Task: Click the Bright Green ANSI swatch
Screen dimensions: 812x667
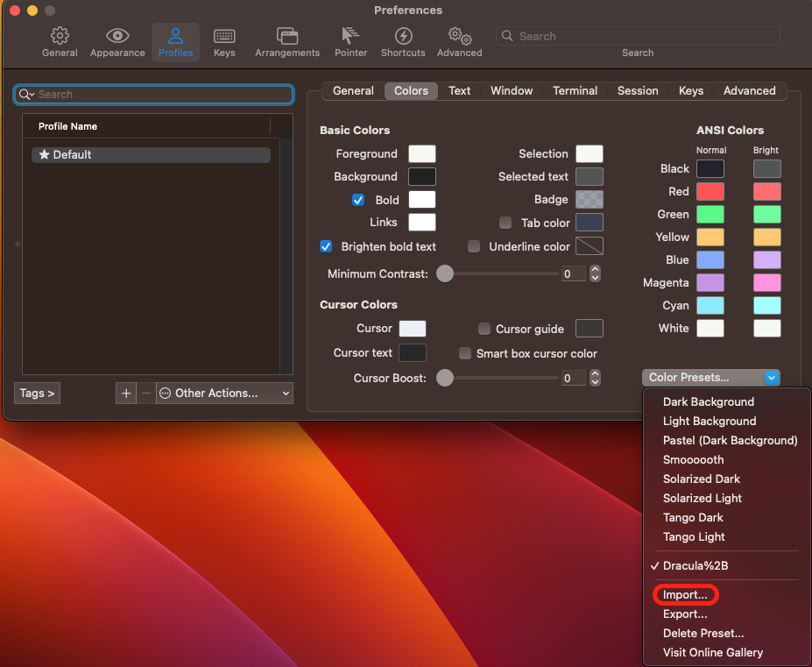Action: [x=767, y=214]
